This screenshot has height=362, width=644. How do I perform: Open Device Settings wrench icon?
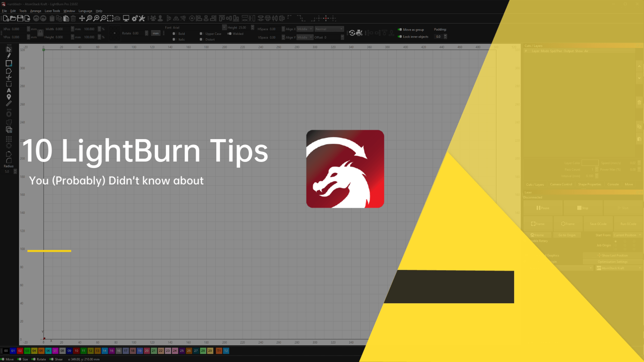tap(142, 18)
